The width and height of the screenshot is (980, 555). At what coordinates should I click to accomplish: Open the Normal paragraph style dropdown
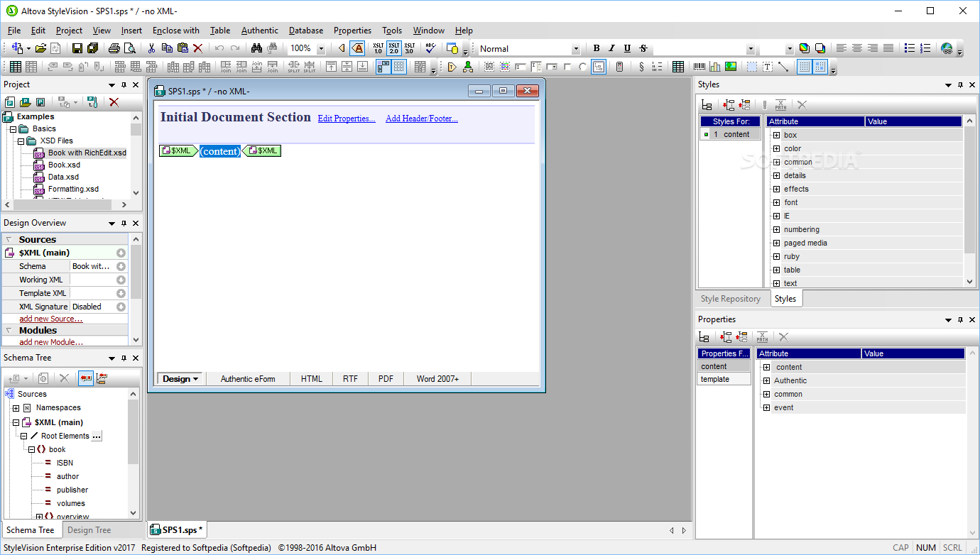pos(576,49)
